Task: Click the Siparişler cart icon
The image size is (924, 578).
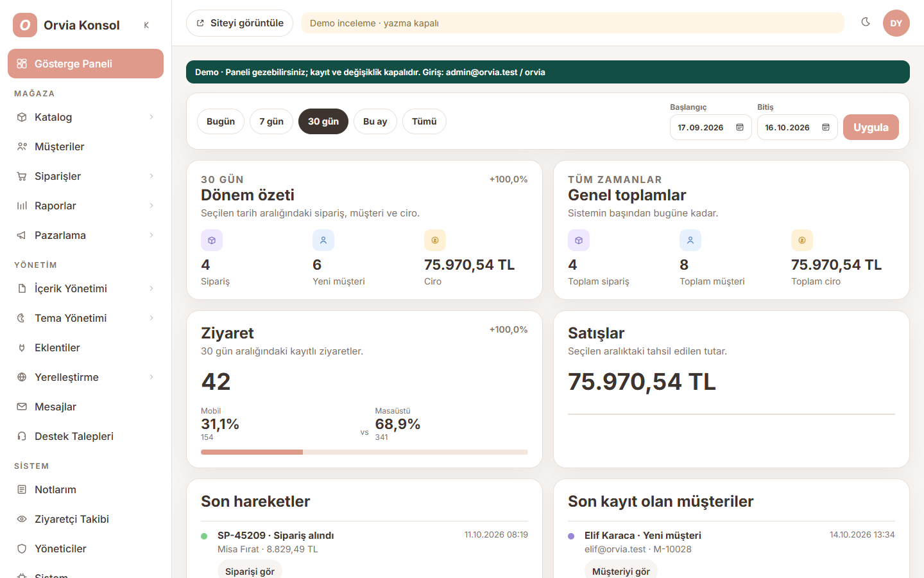Action: coord(22,176)
